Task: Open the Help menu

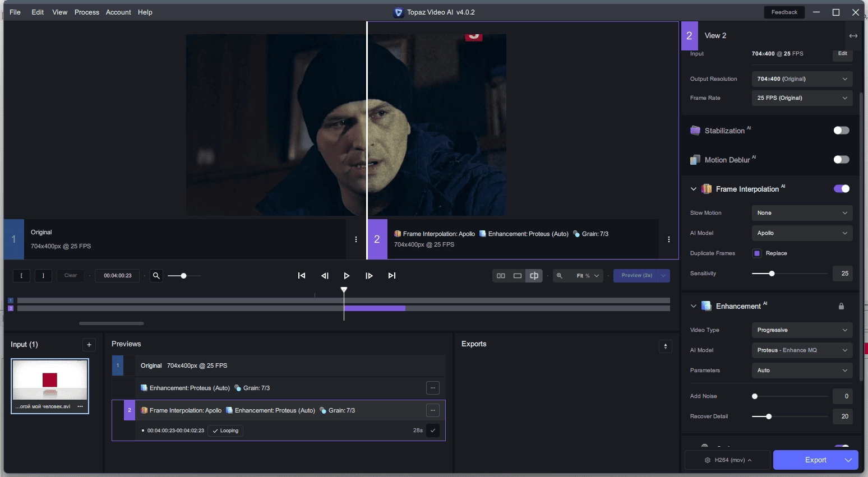Action: point(145,12)
